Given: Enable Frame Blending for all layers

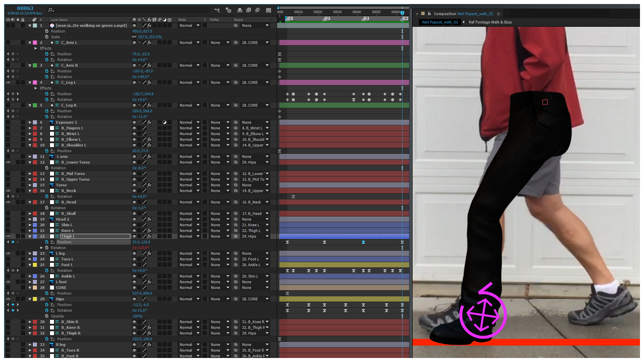Looking at the screenshot, I should point(249,10).
